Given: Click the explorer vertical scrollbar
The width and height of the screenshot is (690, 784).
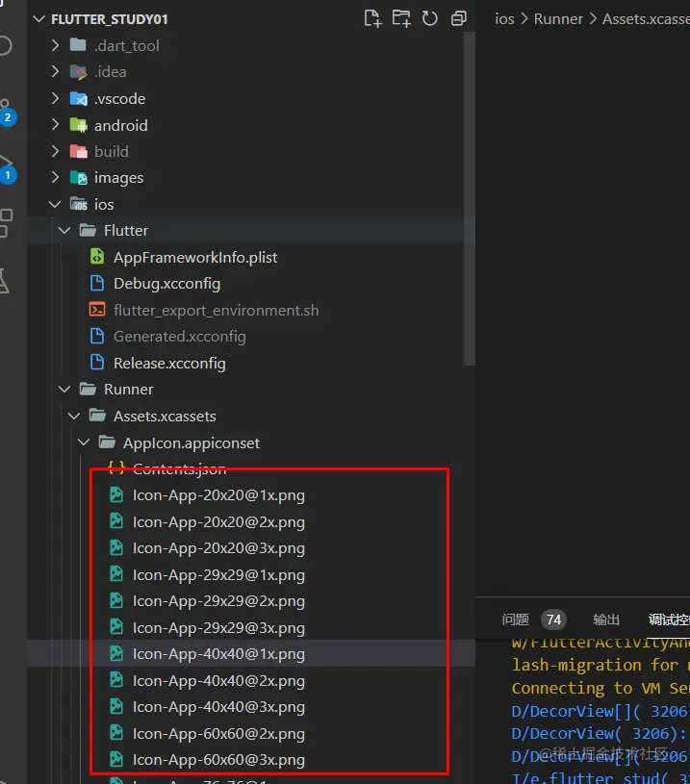Looking at the screenshot, I should 469,198.
